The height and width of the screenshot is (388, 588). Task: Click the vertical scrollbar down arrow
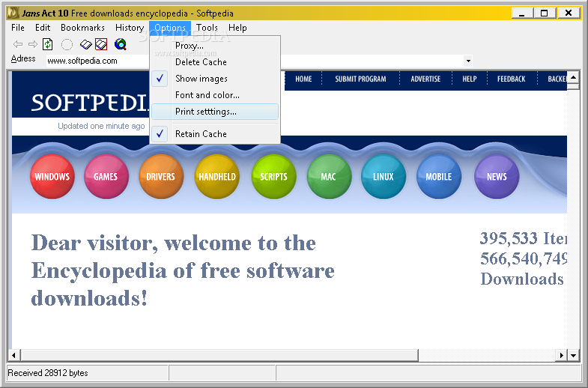pos(573,355)
